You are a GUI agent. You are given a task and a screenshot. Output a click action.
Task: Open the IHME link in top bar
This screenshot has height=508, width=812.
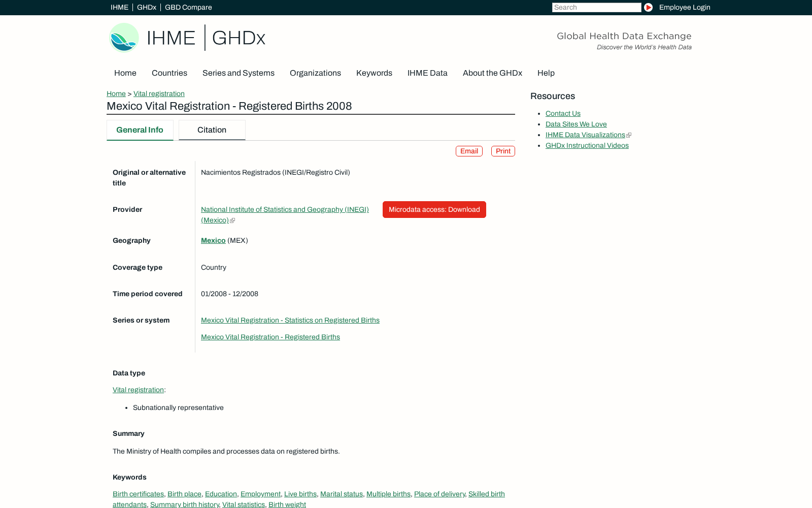[x=119, y=7]
